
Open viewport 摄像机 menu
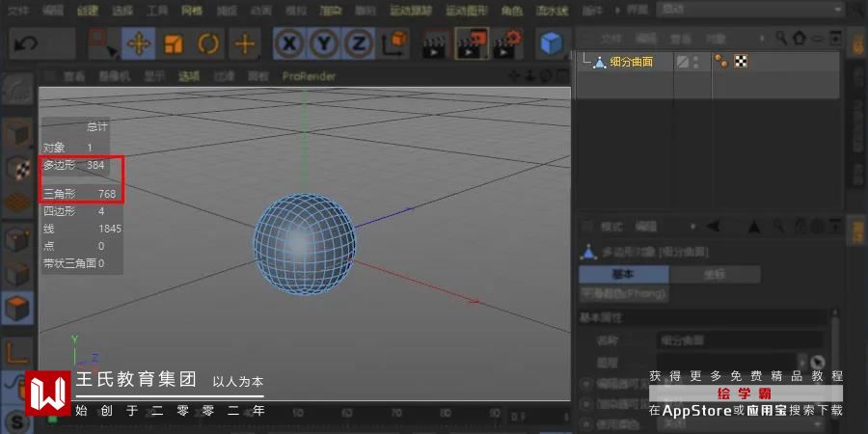click(115, 76)
